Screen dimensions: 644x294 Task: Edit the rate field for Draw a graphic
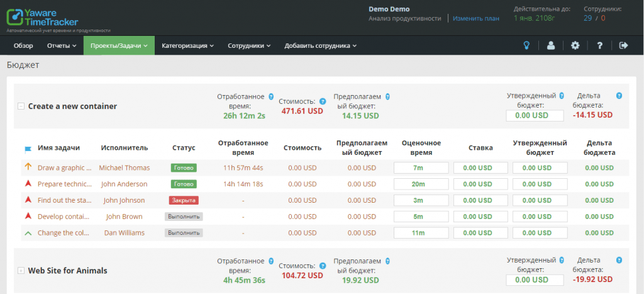480,167
